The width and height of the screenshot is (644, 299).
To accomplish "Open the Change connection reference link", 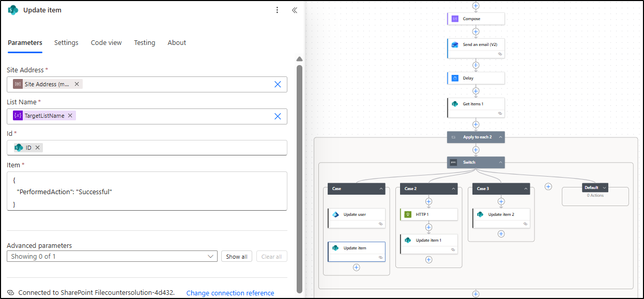I will 230,293.
